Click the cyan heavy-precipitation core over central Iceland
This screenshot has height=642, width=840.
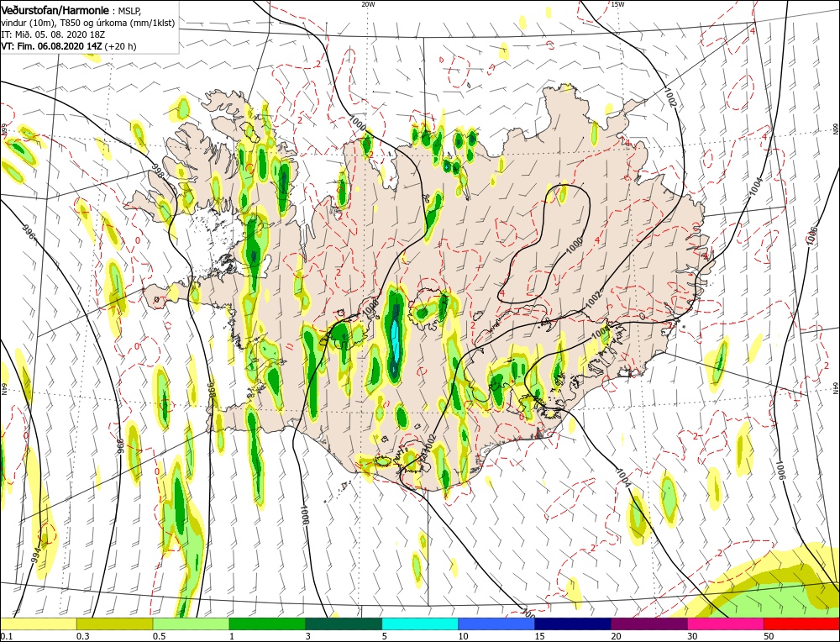click(x=396, y=342)
